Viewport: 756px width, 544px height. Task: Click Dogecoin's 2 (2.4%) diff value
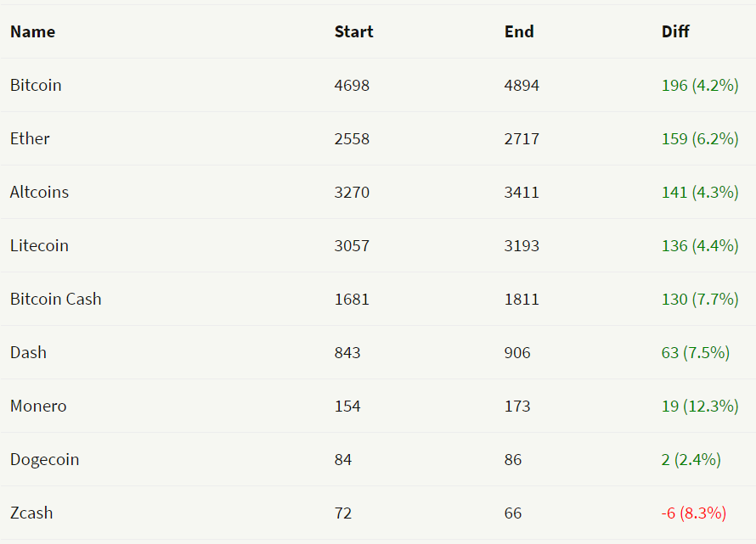click(x=691, y=459)
